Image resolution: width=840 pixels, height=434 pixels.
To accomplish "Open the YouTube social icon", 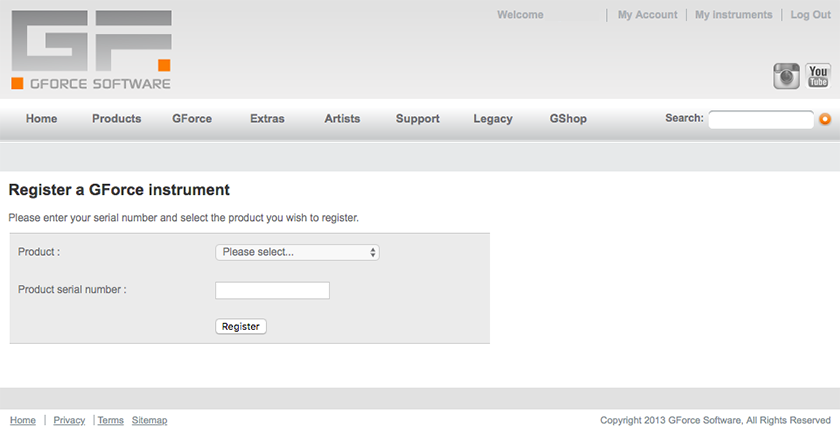I will click(818, 76).
